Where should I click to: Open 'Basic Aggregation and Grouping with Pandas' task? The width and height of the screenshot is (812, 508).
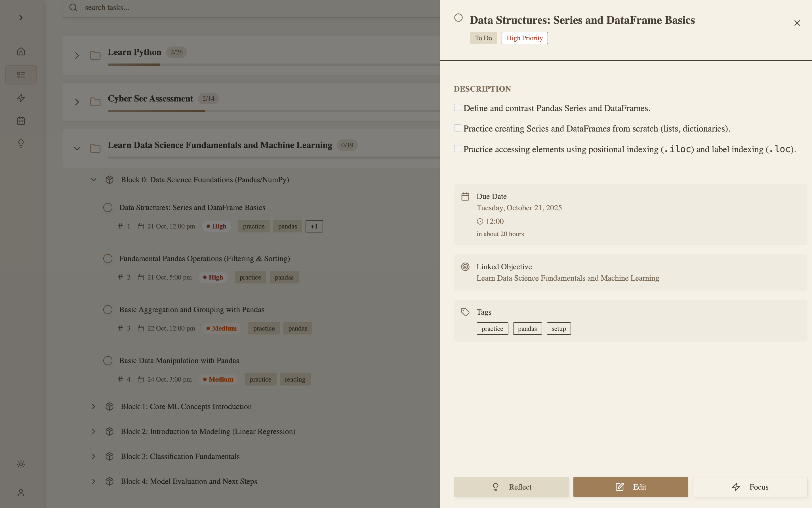(192, 310)
